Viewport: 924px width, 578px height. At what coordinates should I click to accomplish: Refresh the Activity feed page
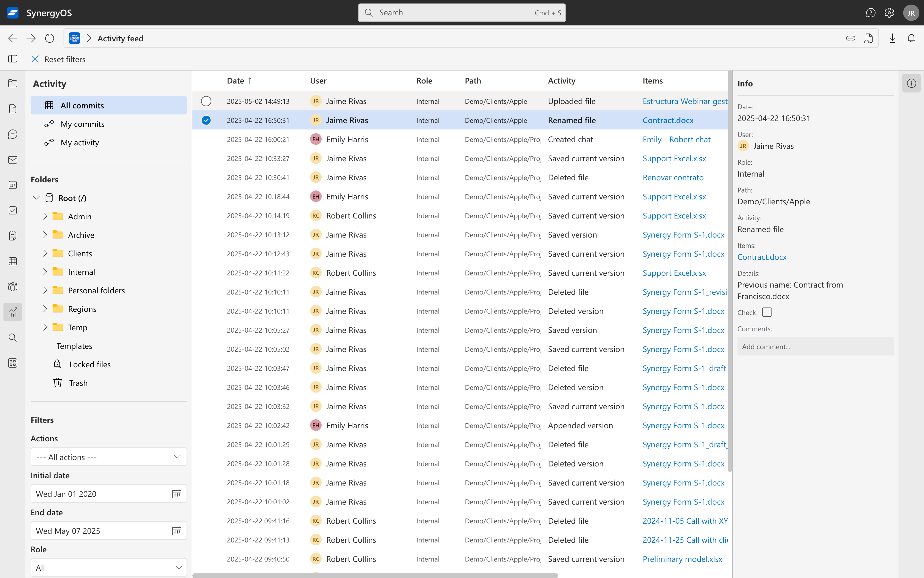pyautogui.click(x=50, y=38)
